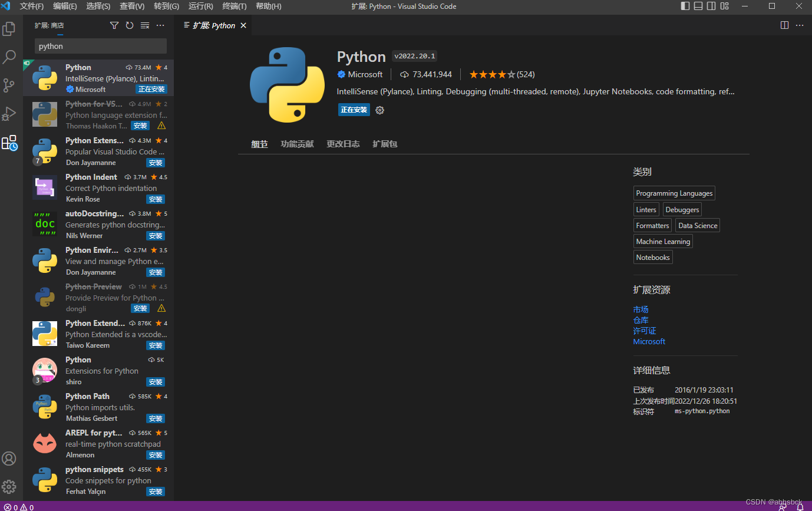Select the Debuggers category tag
The image size is (812, 511).
click(x=682, y=209)
